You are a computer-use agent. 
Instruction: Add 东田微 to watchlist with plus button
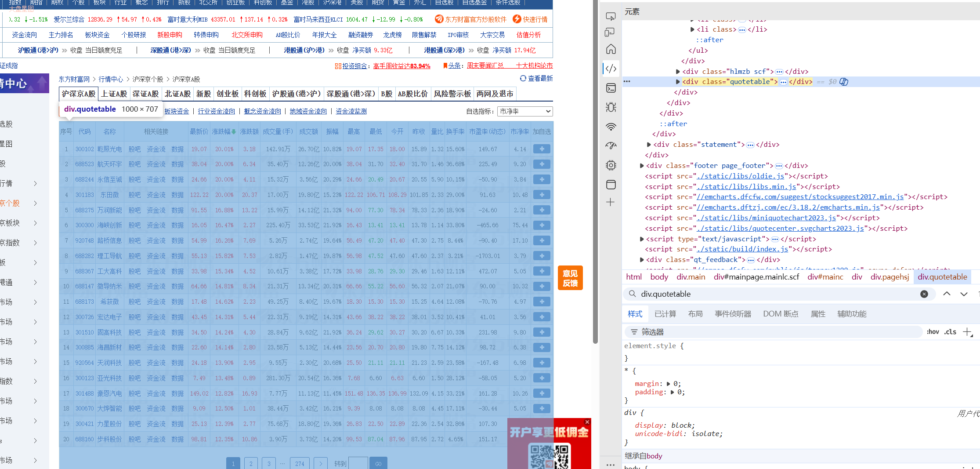542,195
